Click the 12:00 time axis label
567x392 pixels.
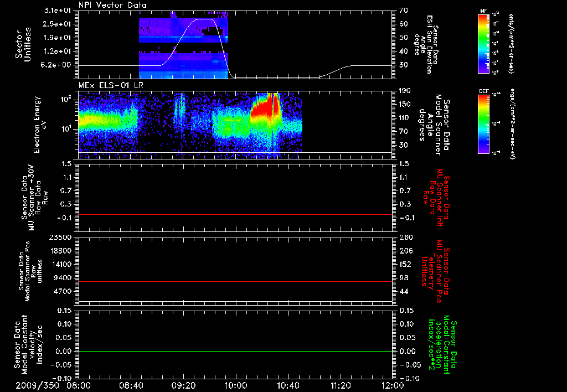(393, 385)
